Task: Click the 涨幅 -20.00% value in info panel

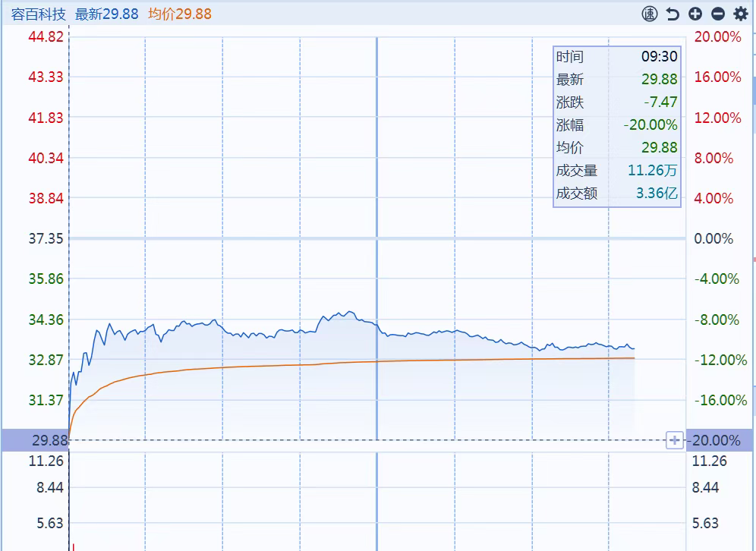Action: click(650, 125)
